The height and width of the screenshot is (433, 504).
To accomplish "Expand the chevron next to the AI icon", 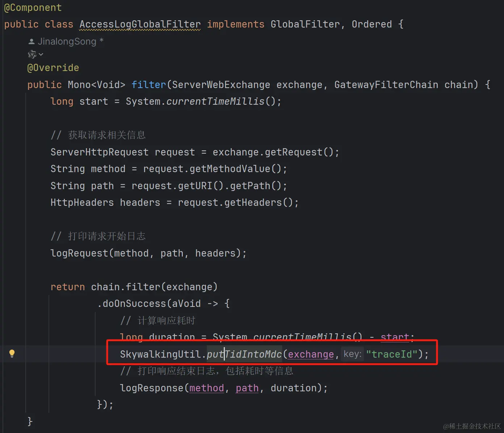I will (42, 54).
